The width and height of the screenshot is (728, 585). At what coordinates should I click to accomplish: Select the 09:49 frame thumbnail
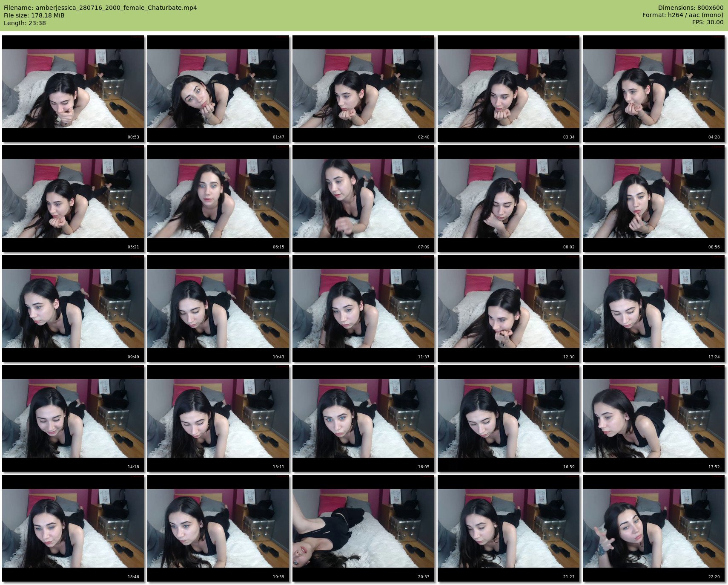[73, 308]
